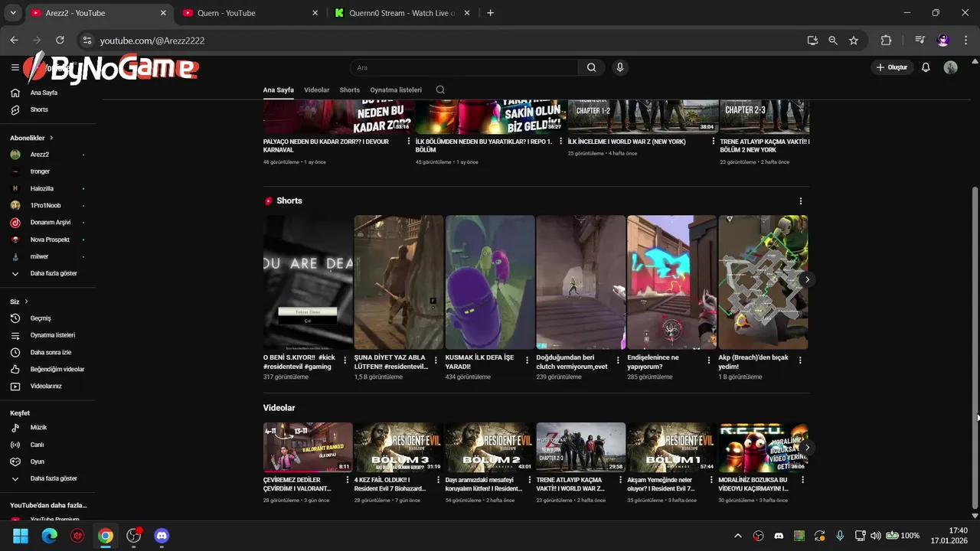Open options for Akp (Breach)'den bıçak short

801,360
